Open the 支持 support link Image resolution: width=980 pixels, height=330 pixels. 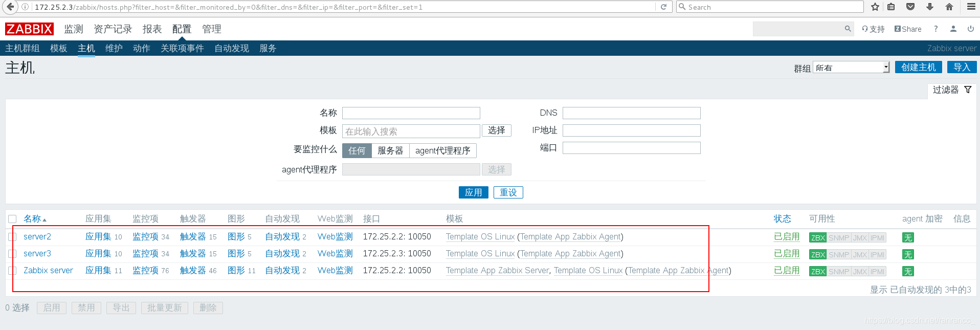[873, 29]
